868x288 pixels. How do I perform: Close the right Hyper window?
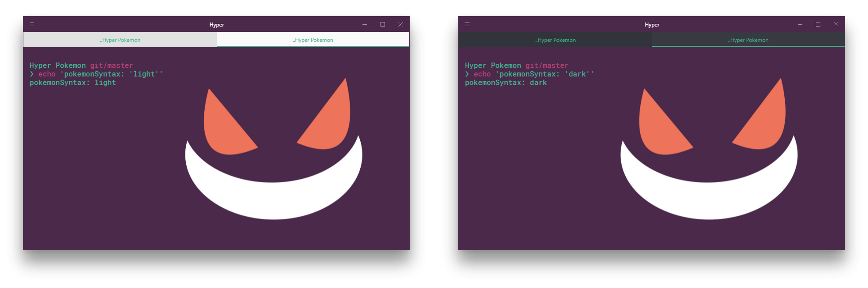tap(836, 24)
